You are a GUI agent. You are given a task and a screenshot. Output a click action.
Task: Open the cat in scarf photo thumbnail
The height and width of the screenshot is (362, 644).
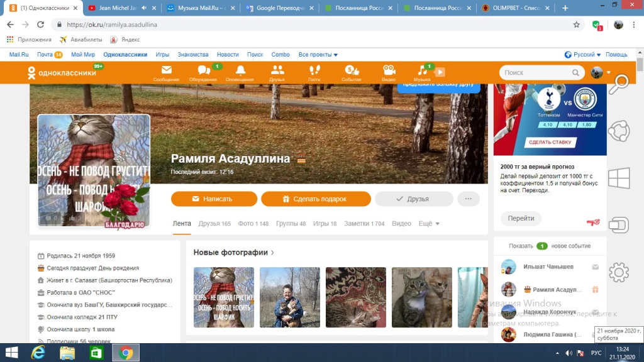click(224, 297)
